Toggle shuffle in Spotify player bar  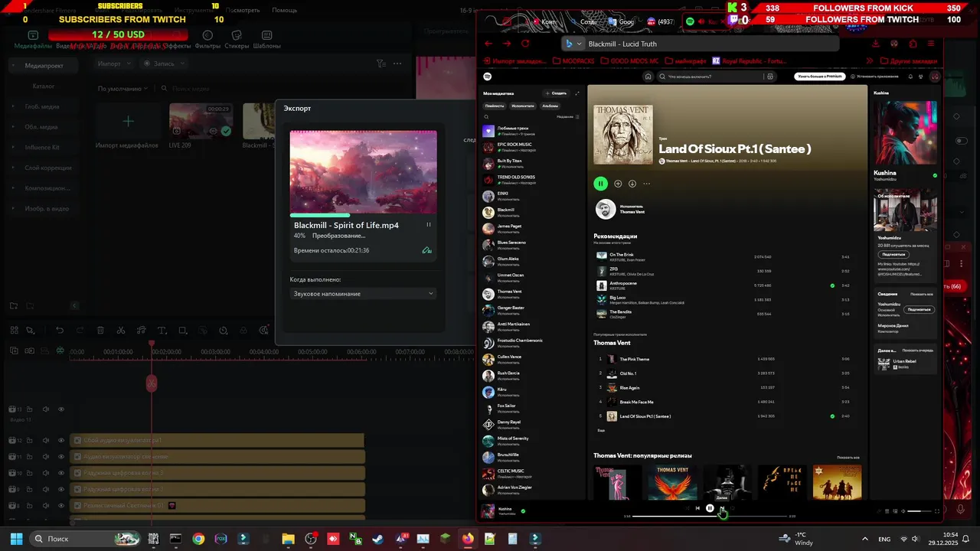pos(687,508)
